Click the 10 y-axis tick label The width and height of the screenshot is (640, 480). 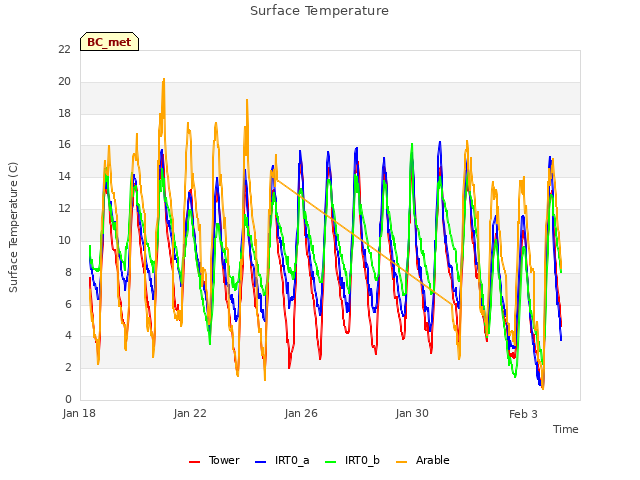coord(64,240)
